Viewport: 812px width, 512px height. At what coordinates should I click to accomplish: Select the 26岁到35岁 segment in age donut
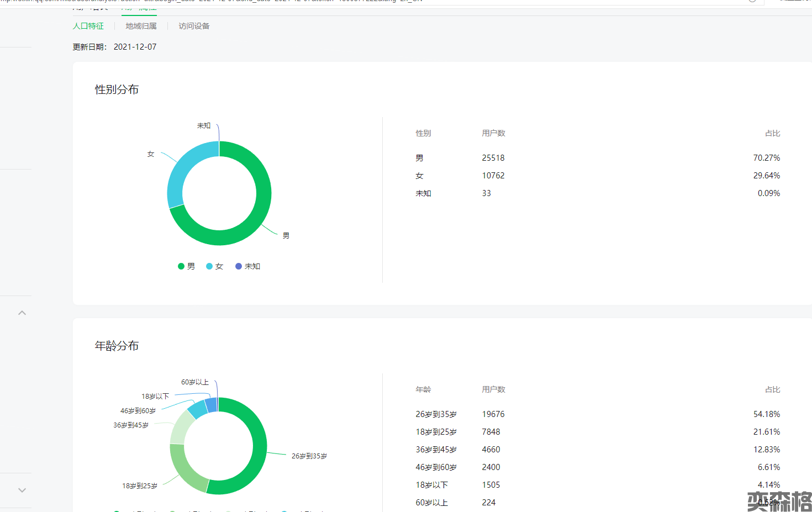click(259, 447)
